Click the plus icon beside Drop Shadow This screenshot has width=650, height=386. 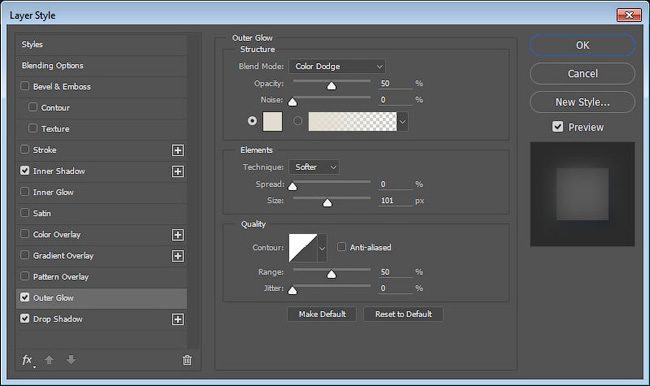click(178, 319)
